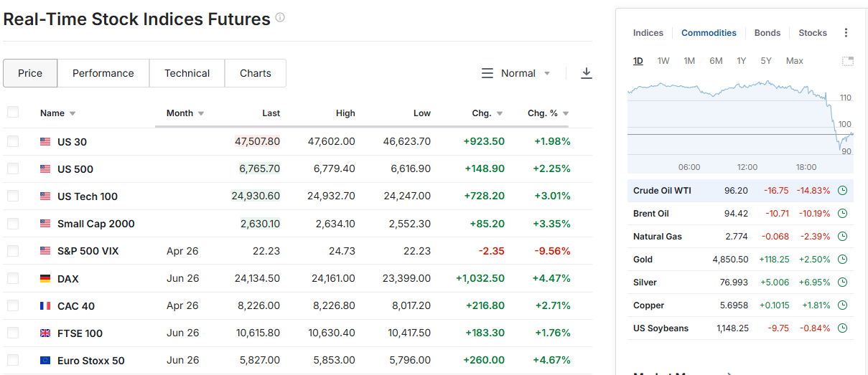
Task: Click the EU flag icon beside Euro Stoxx 50
Action: click(45, 361)
